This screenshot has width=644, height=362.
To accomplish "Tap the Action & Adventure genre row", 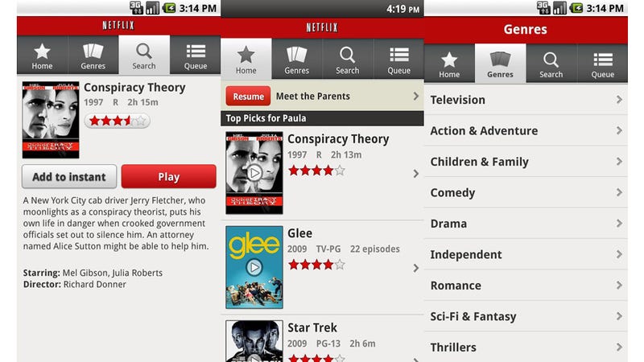I will click(x=526, y=130).
